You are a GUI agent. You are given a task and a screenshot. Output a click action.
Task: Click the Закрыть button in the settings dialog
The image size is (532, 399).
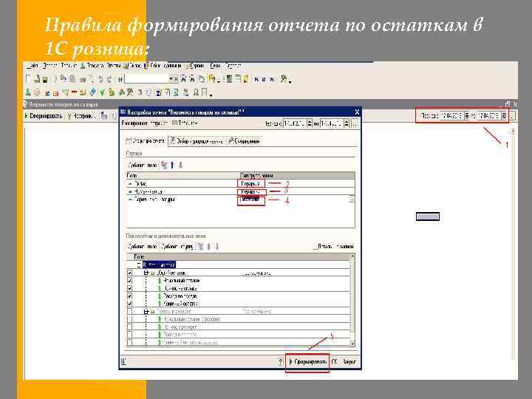tap(349, 362)
